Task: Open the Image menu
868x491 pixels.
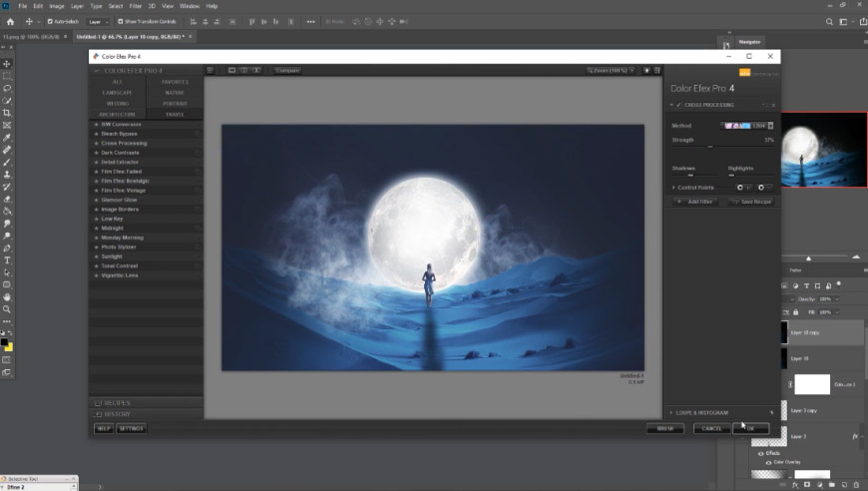Action: coord(57,6)
